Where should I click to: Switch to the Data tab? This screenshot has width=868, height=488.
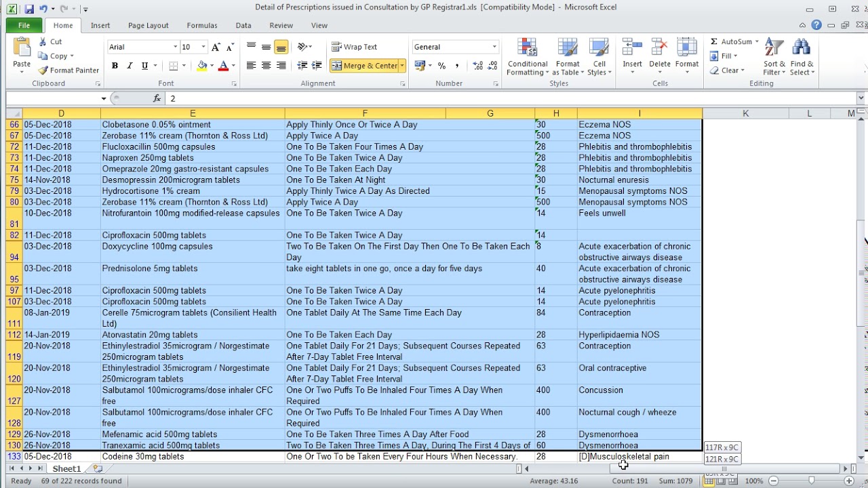(243, 25)
